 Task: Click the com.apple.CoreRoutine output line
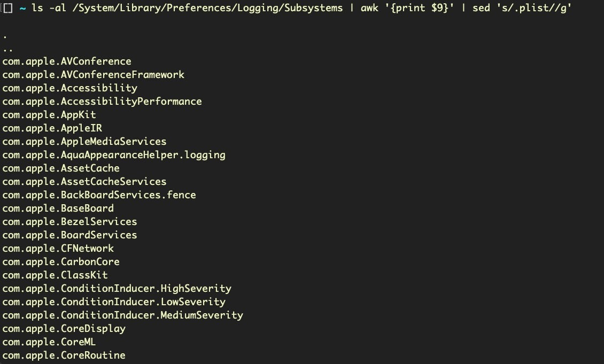coord(64,355)
